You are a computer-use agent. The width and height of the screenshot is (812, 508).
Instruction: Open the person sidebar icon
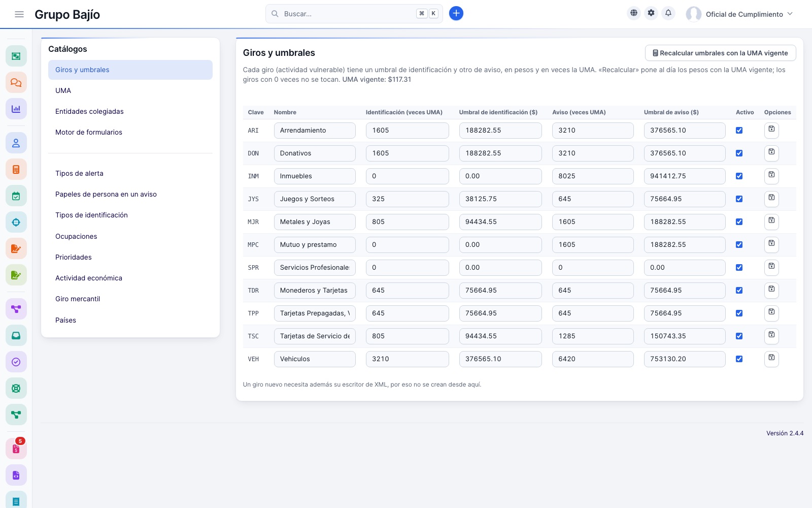[16, 143]
